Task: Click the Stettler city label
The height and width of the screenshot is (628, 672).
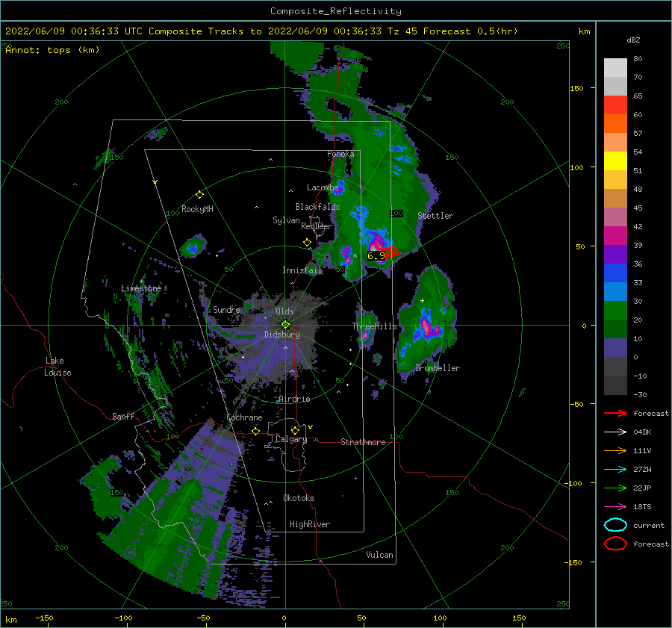Action: coord(435,216)
